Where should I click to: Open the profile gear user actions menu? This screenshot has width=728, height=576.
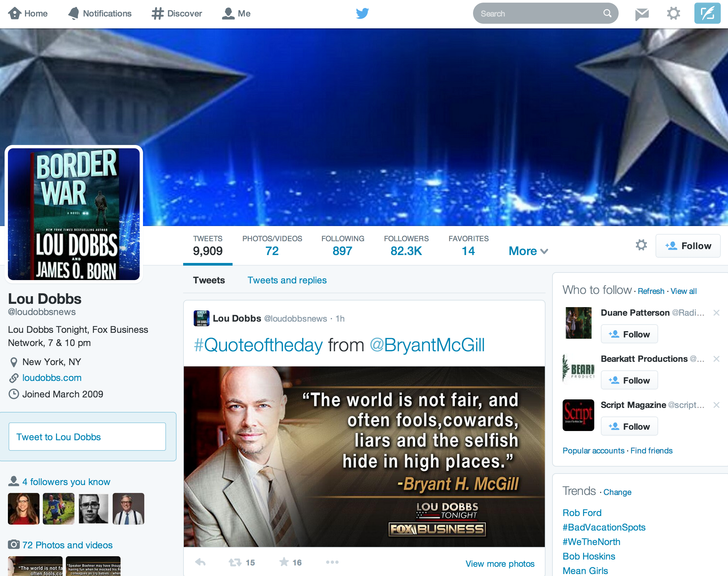[x=641, y=245]
